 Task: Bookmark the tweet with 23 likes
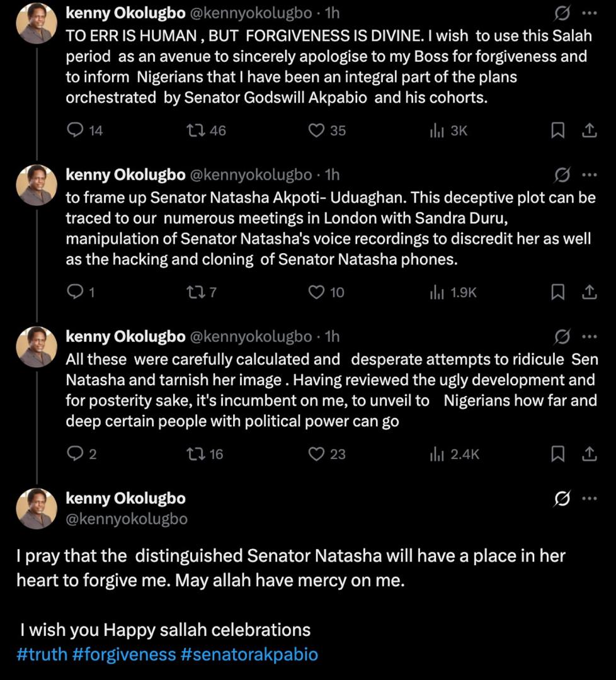pyautogui.click(x=557, y=453)
